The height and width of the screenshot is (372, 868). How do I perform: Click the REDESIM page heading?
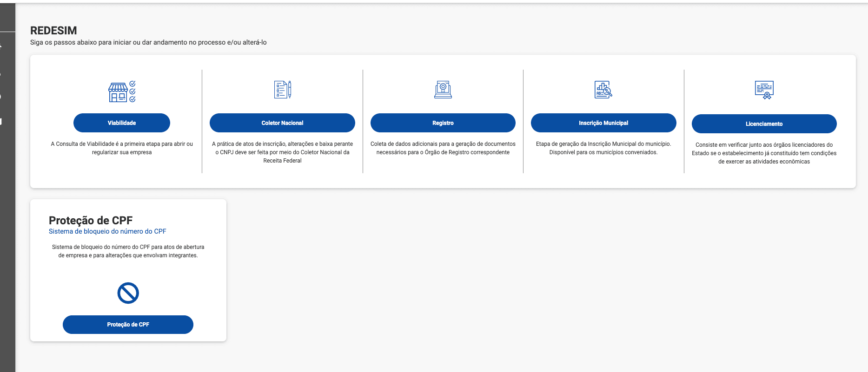(x=53, y=31)
